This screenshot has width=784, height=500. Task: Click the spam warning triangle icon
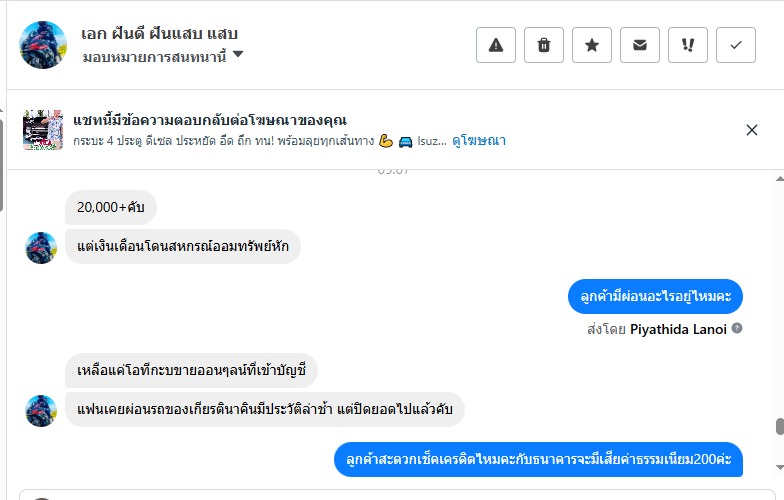496,45
